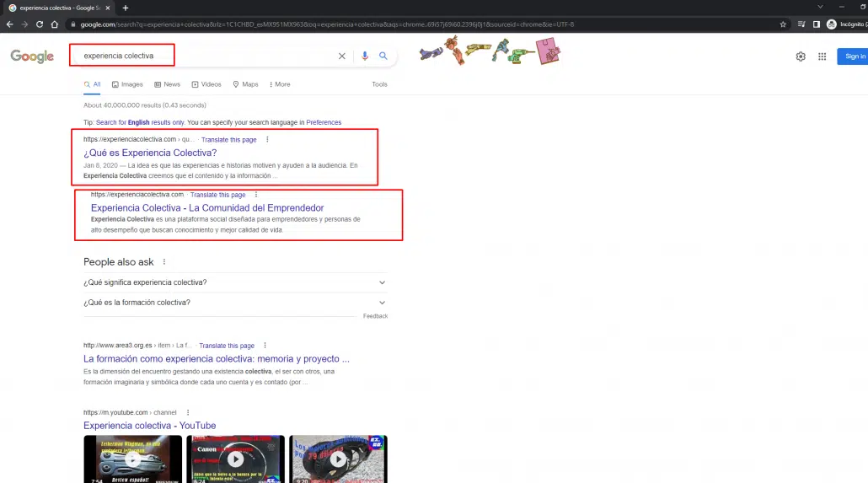This screenshot has height=483, width=868.
Task: Clear search box with X icon
Action: coord(341,56)
